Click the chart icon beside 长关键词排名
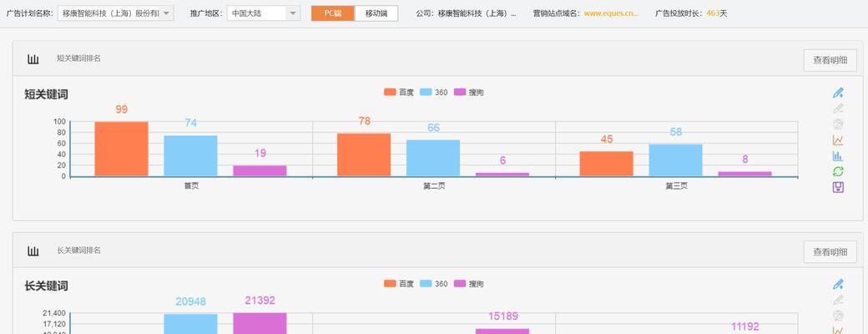This screenshot has width=868, height=334. [33, 251]
